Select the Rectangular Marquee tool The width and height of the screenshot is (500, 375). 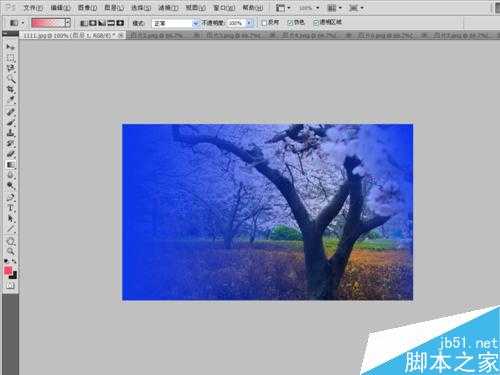10,58
